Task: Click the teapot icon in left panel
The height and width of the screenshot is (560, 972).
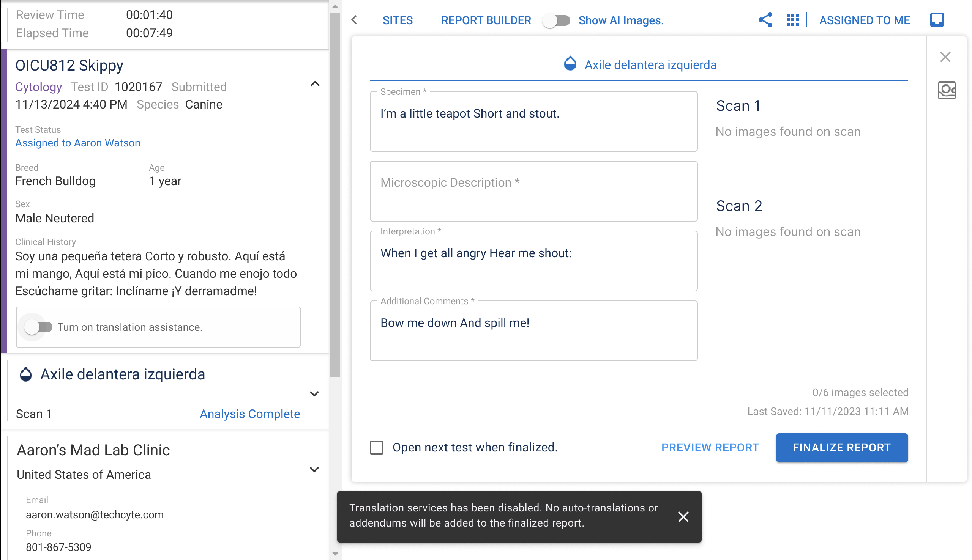Action: coord(25,374)
